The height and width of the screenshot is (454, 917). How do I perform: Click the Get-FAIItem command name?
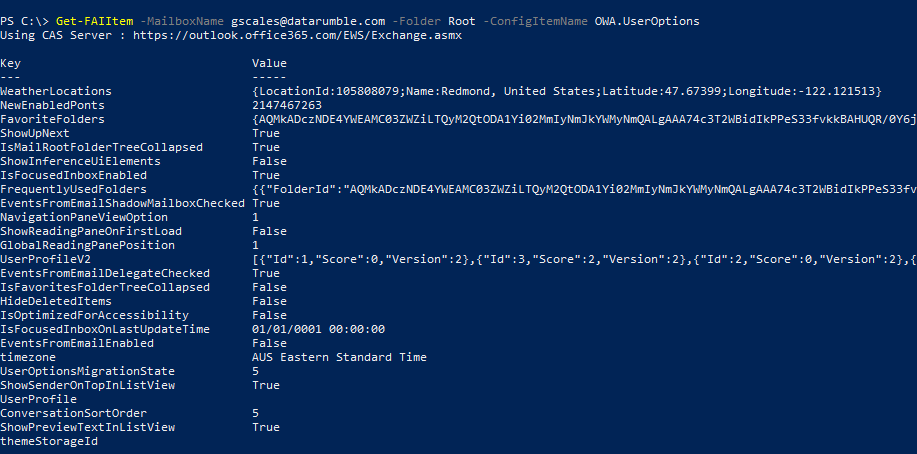(x=91, y=21)
